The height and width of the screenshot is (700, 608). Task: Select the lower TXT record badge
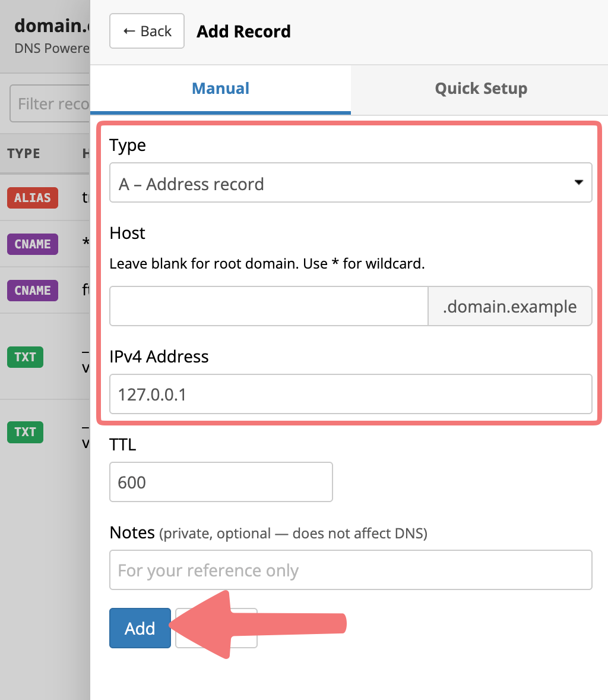pos(25,431)
